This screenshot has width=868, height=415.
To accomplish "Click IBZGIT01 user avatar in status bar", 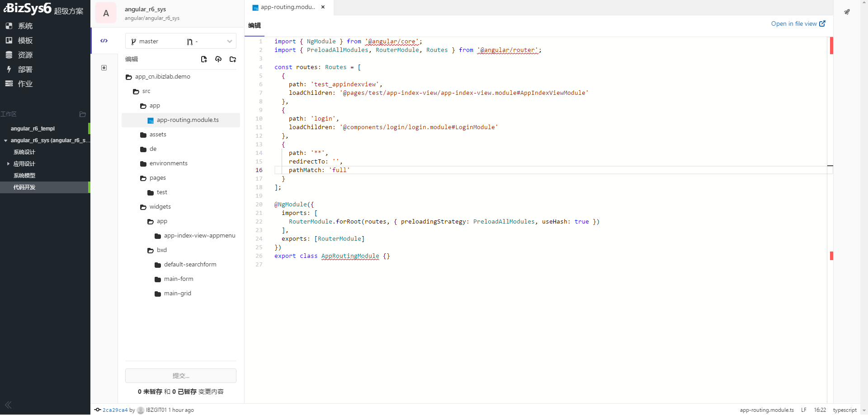I will tap(141, 410).
